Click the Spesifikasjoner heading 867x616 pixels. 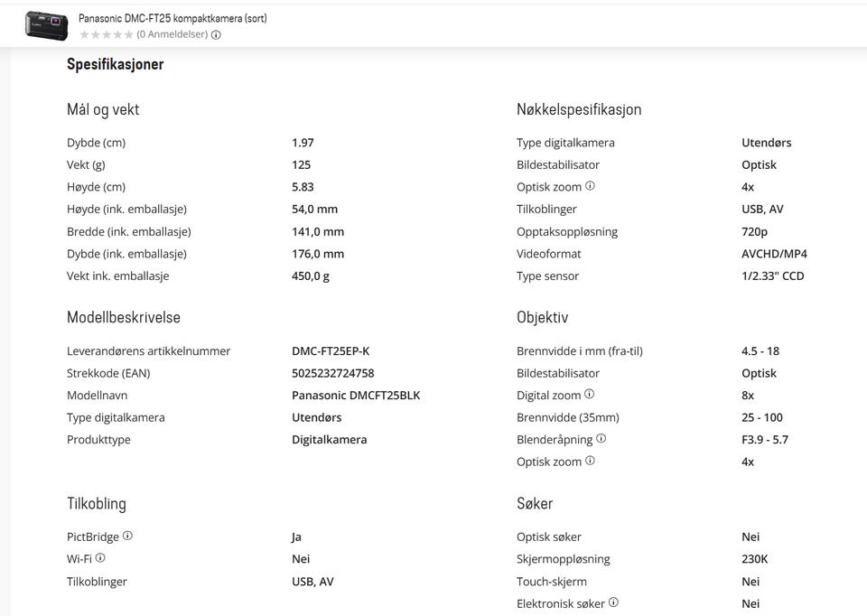pyautogui.click(x=115, y=64)
